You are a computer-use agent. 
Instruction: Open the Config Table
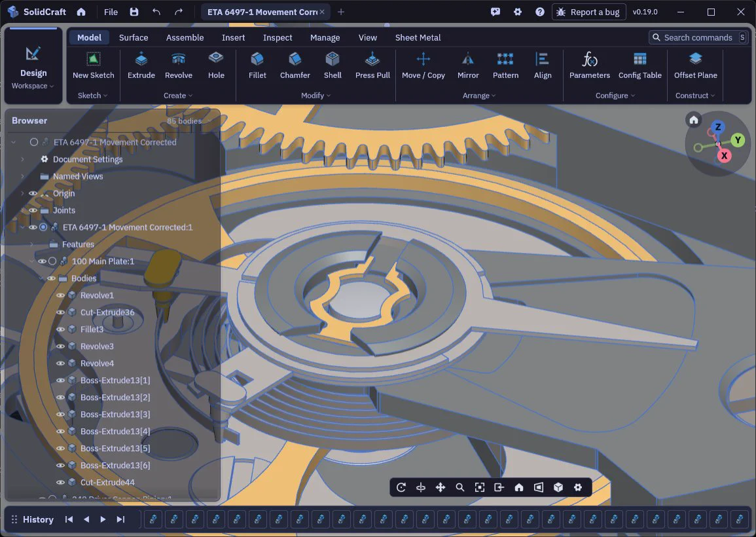coord(639,65)
